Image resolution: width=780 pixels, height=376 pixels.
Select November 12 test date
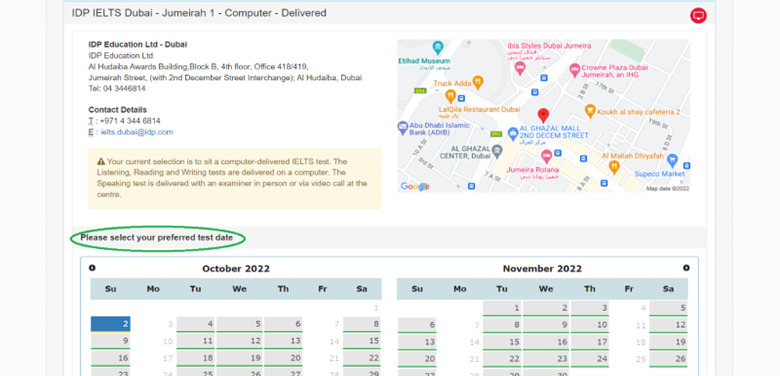tap(668, 325)
